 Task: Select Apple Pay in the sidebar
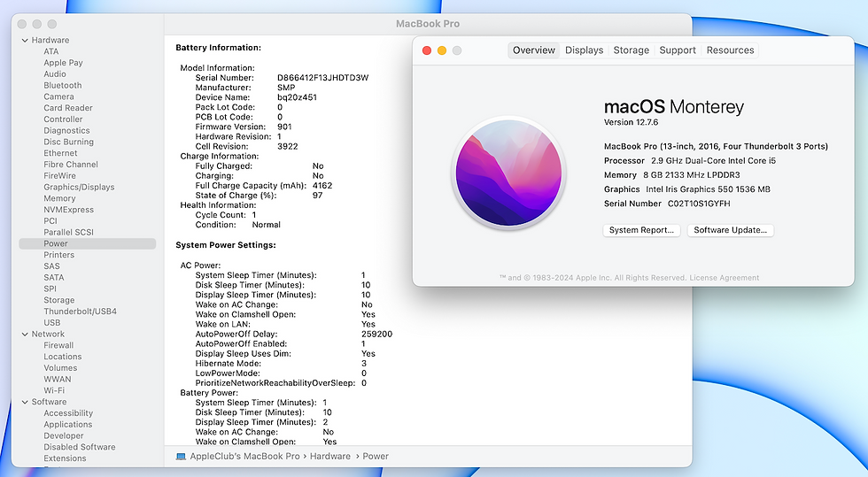point(63,63)
